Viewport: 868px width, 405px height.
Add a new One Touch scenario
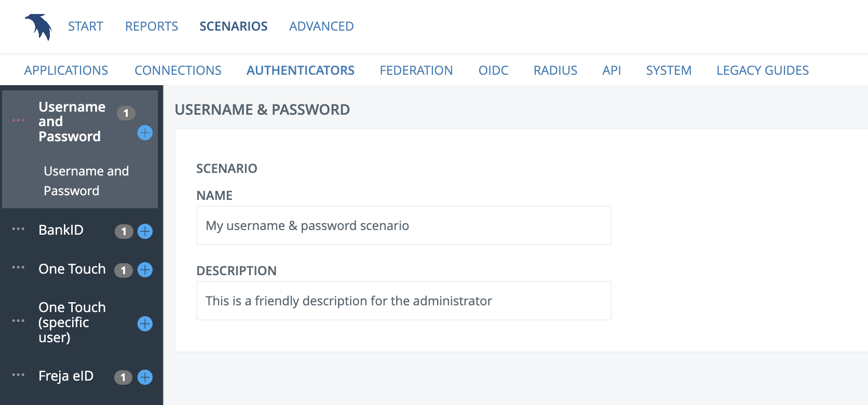pyautogui.click(x=145, y=270)
